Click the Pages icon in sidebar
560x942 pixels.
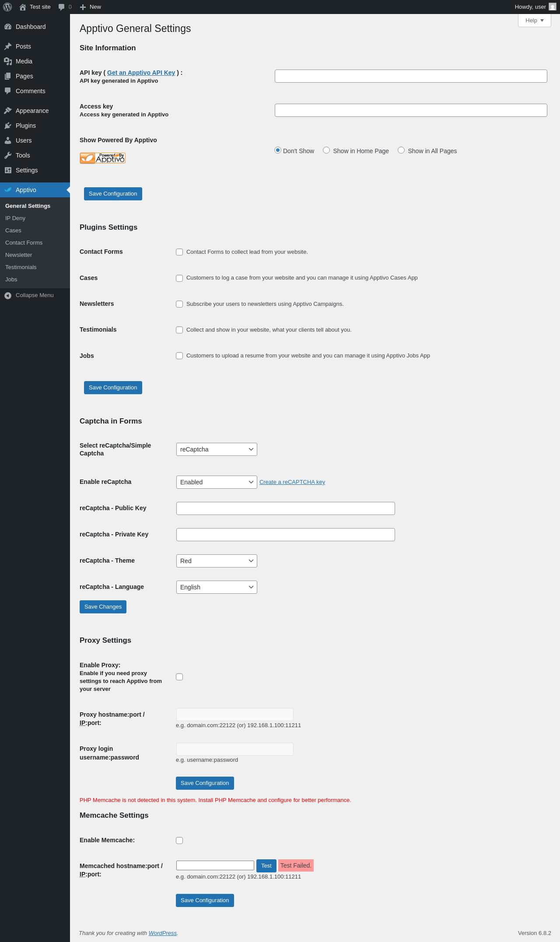click(8, 76)
